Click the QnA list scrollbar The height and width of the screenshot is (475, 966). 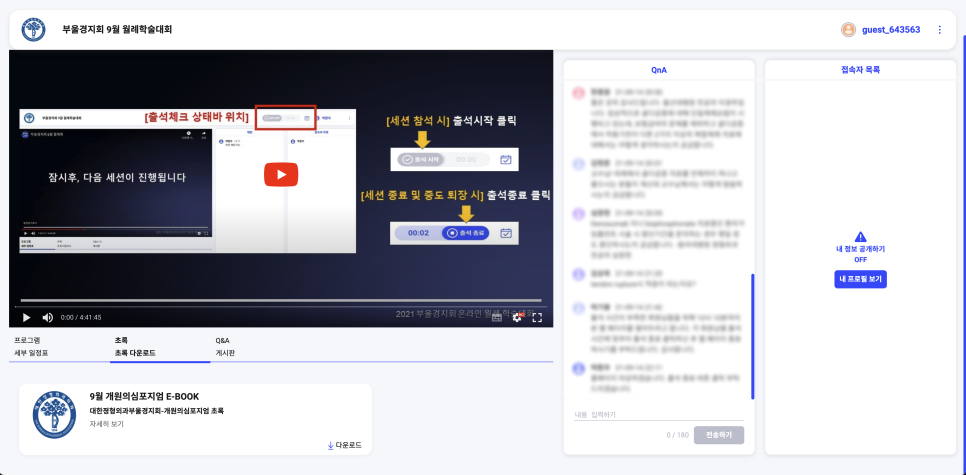[x=752, y=336]
